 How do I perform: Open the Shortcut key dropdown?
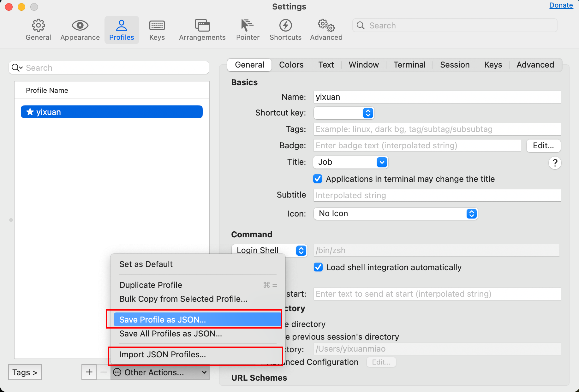pos(344,113)
